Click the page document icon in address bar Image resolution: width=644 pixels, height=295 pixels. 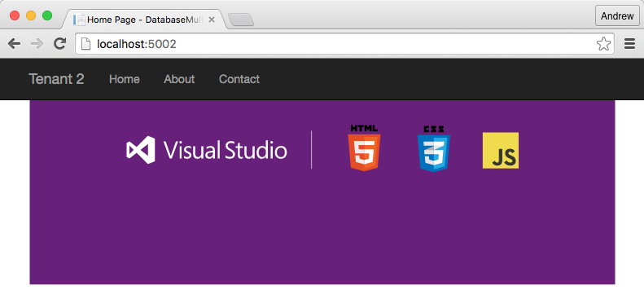point(85,44)
